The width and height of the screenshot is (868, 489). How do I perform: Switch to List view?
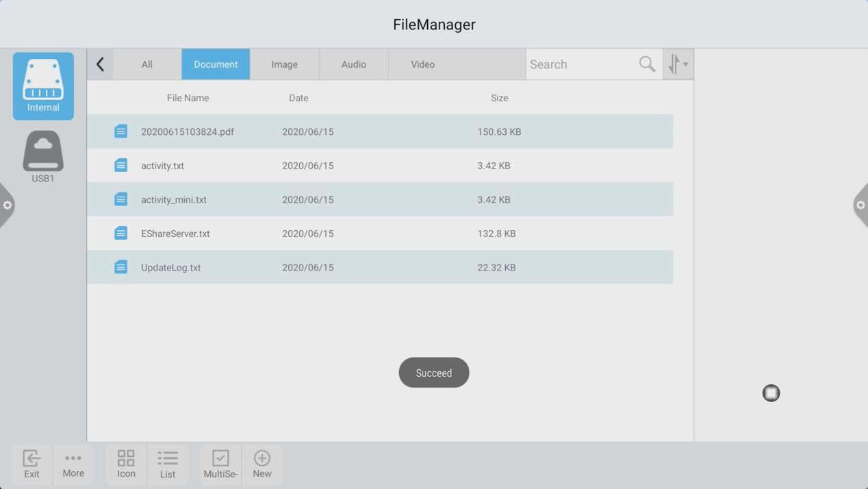tap(168, 464)
